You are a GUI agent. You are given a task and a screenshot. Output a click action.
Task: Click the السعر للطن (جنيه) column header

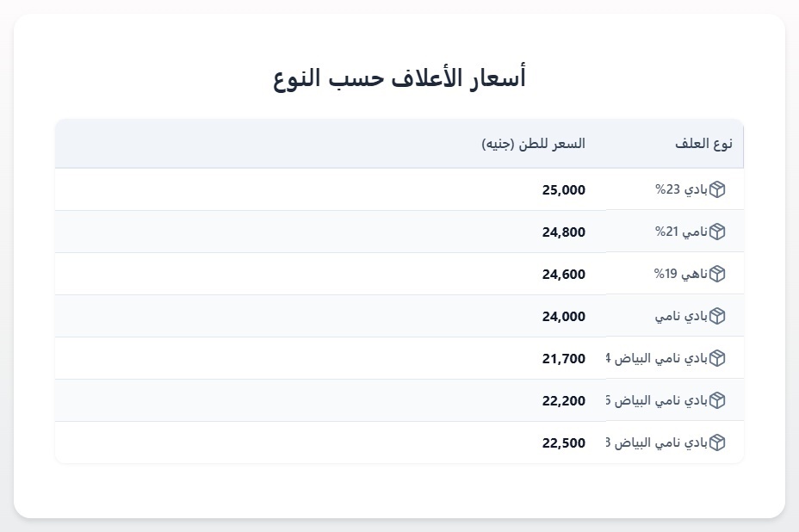click(x=533, y=144)
